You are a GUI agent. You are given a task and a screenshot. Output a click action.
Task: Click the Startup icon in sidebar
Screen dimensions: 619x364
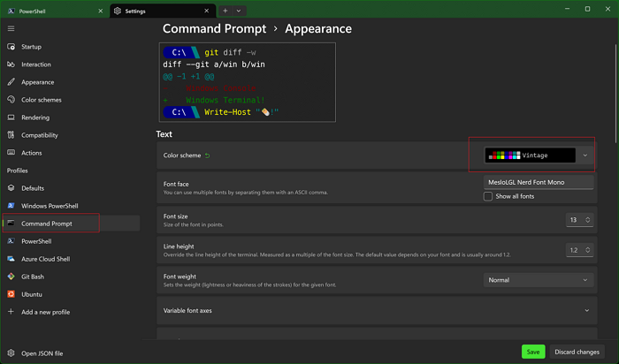(x=11, y=47)
